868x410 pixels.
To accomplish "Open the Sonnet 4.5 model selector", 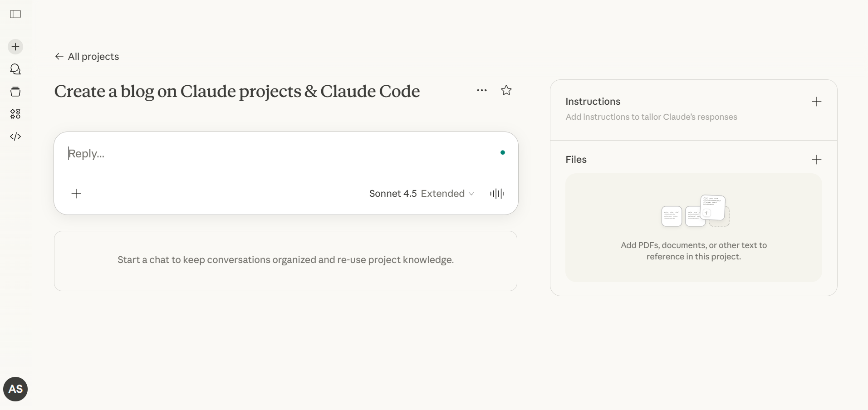I will pyautogui.click(x=422, y=194).
